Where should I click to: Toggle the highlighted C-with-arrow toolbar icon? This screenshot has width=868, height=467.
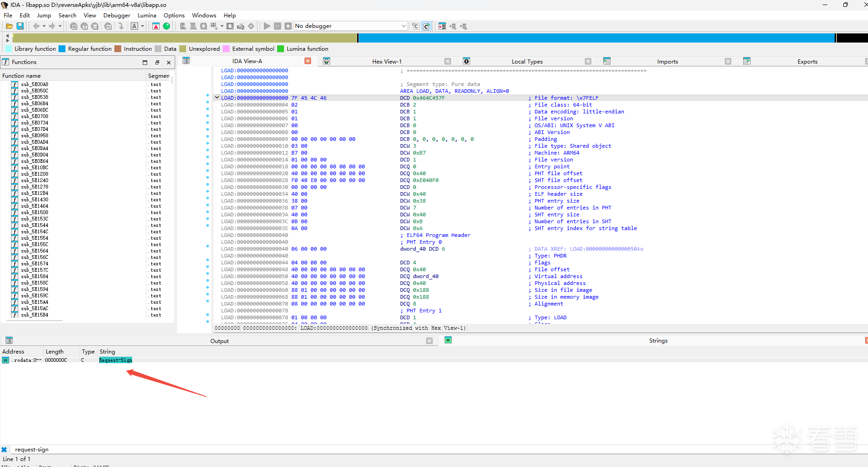click(x=426, y=26)
